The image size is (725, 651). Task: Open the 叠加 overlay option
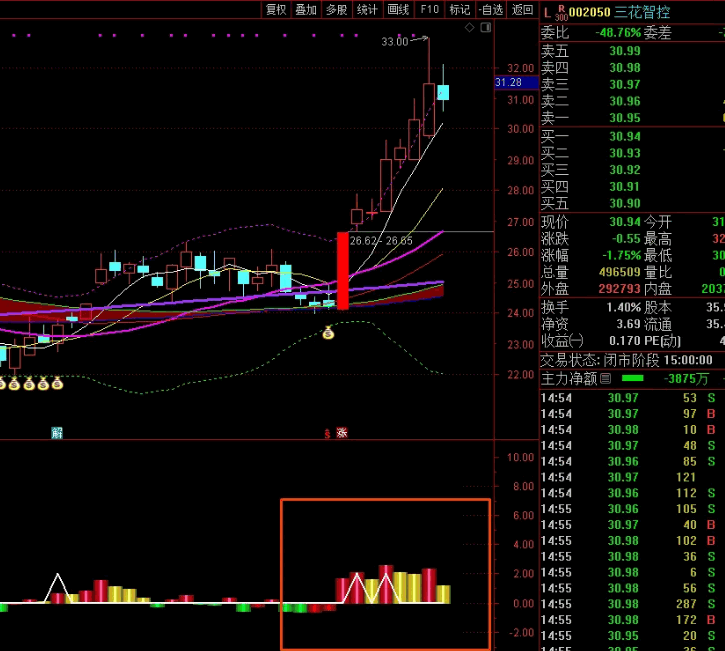pos(306,9)
